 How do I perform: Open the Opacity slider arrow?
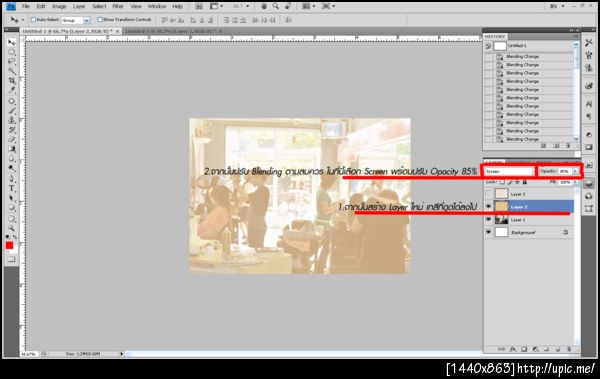tap(575, 172)
